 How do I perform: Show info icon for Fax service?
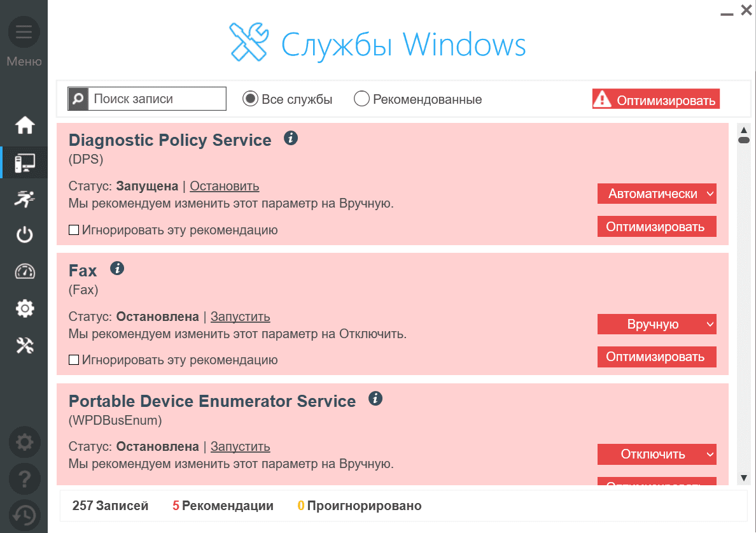click(117, 268)
